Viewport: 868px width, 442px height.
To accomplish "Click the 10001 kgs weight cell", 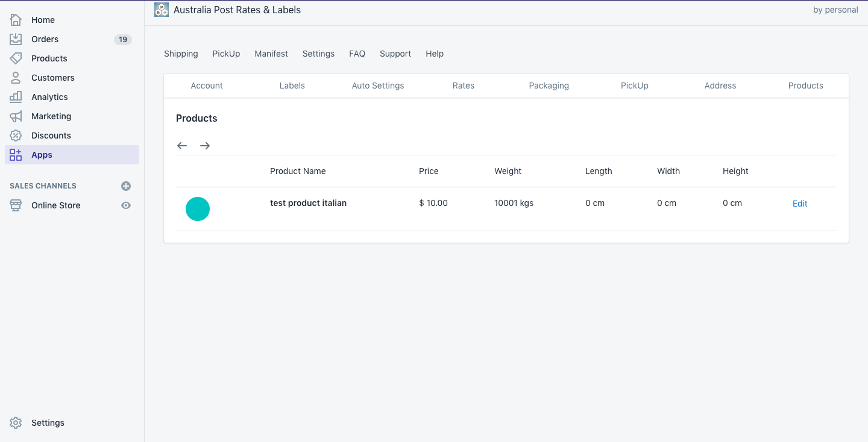I will [514, 203].
